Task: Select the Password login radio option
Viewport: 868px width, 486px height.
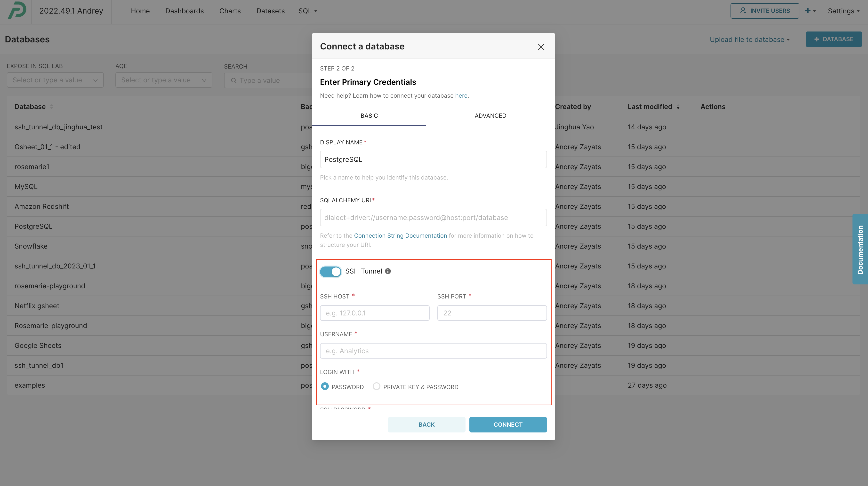Action: [x=325, y=386]
